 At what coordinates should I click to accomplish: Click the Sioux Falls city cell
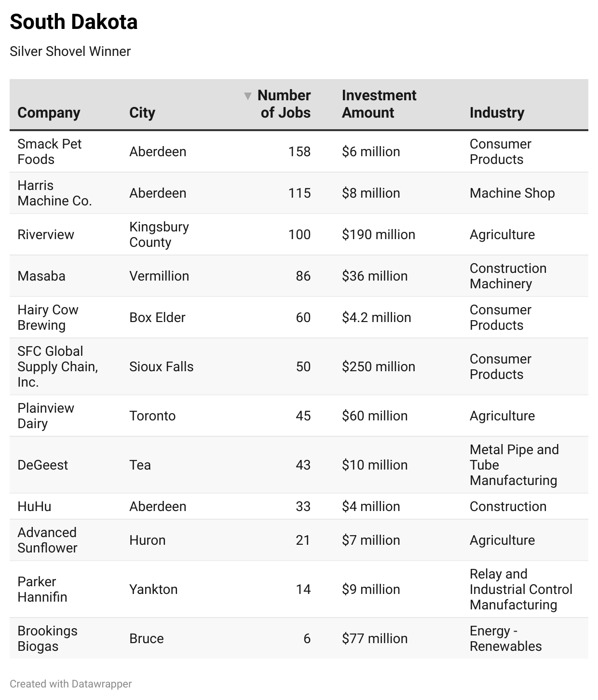click(161, 367)
